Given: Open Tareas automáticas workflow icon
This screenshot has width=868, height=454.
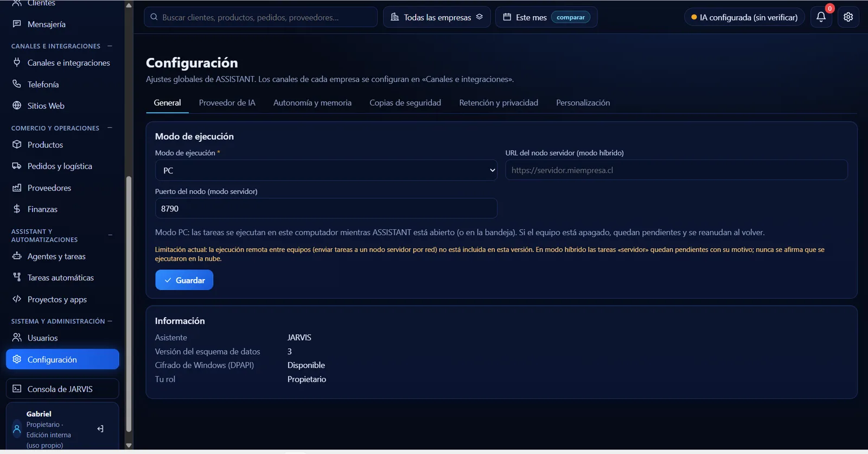Looking at the screenshot, I should point(17,277).
